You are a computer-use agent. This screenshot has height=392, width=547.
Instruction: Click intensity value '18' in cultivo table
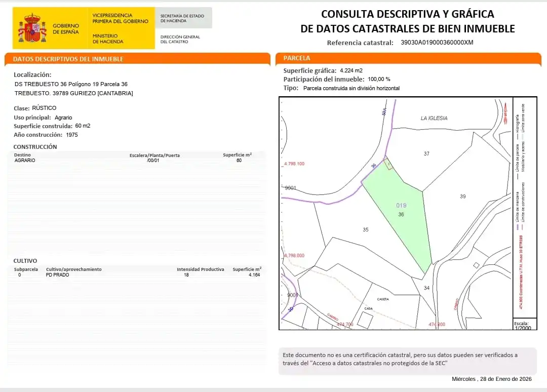point(186,275)
